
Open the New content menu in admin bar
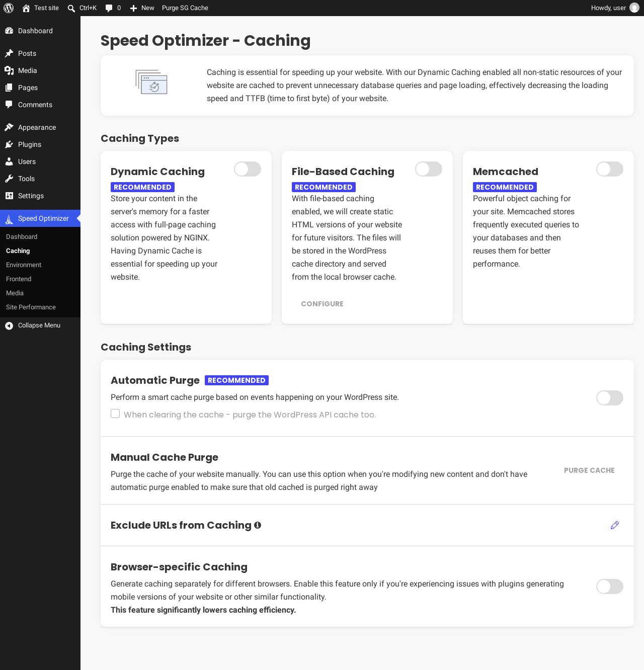tap(142, 8)
